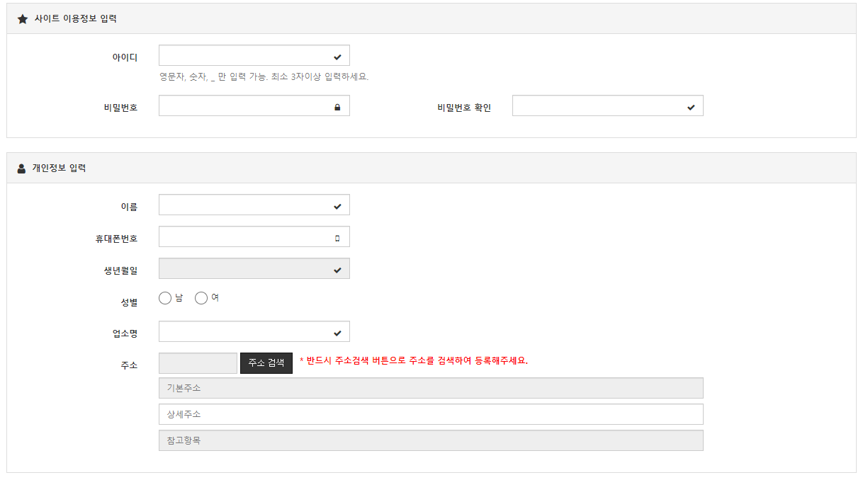Click the zip code field next to 주소
868x480 pixels.
pos(198,362)
